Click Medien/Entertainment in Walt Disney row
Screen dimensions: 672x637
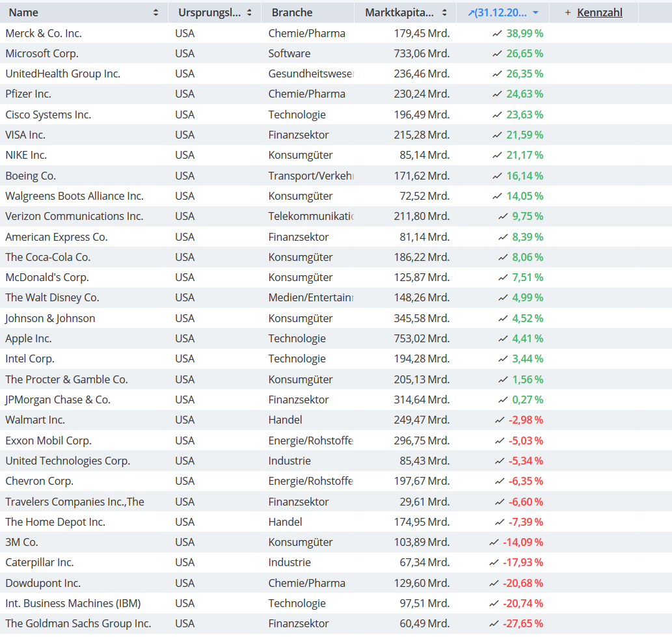(x=311, y=297)
